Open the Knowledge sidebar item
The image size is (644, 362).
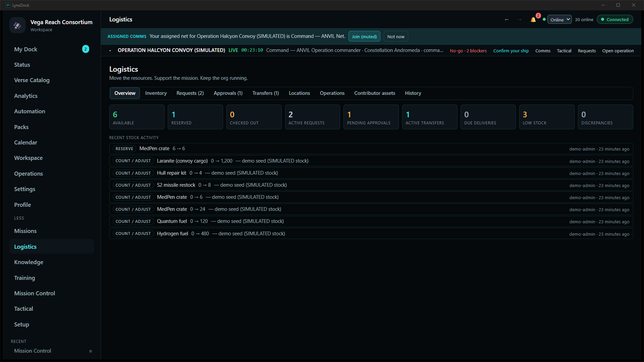52,262
